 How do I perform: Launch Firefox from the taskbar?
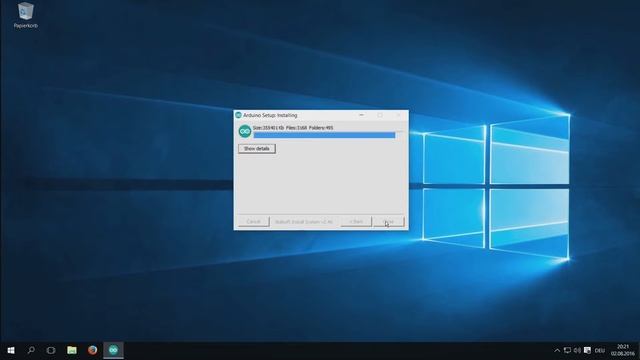pos(93,350)
